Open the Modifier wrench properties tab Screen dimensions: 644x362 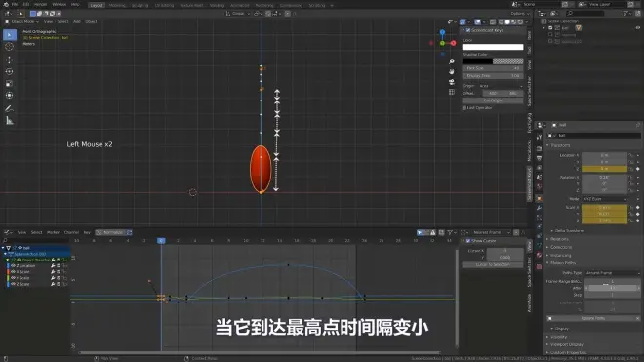click(540, 208)
